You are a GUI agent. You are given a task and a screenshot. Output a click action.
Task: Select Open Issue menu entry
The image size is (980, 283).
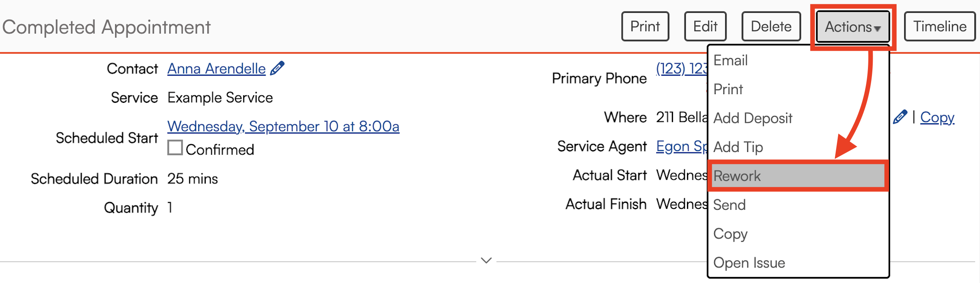749,263
